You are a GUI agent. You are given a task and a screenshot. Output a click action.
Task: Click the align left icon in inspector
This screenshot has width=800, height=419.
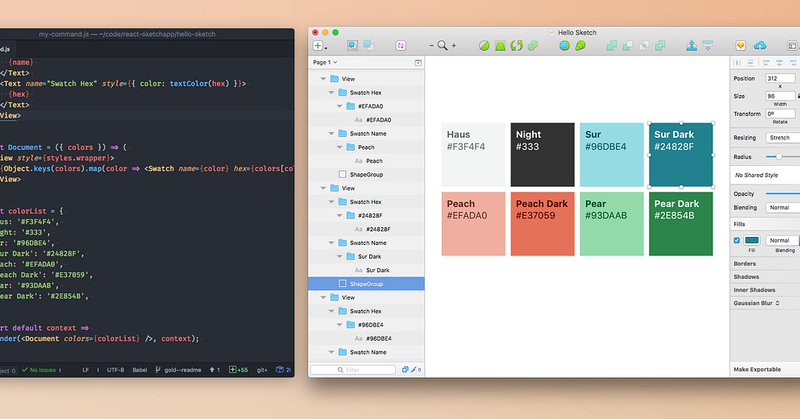click(766, 63)
